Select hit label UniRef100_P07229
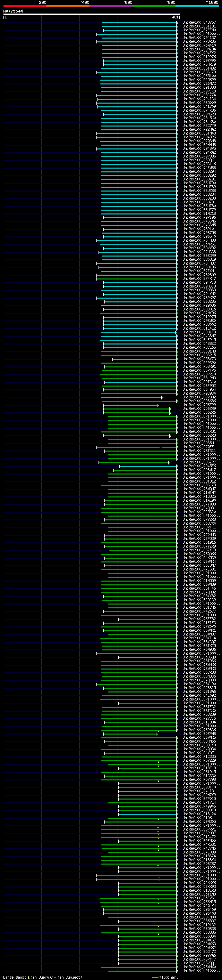 199,761
